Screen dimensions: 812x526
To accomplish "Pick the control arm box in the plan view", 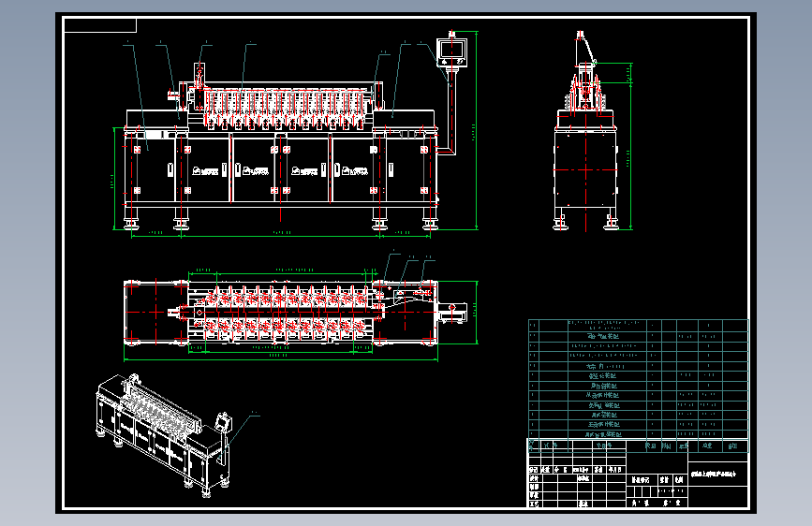I will (452, 313).
